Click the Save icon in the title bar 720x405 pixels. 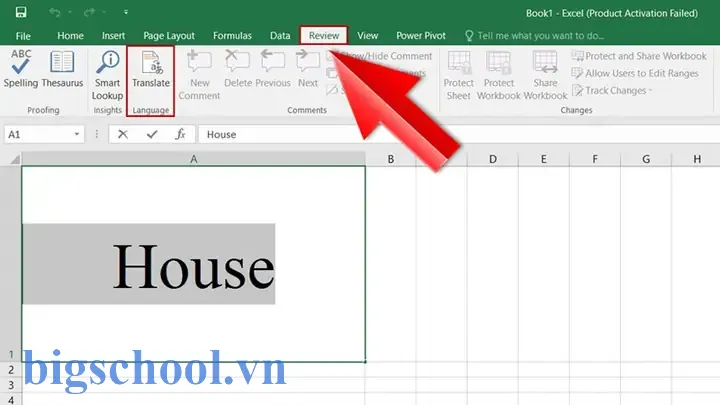(21, 12)
